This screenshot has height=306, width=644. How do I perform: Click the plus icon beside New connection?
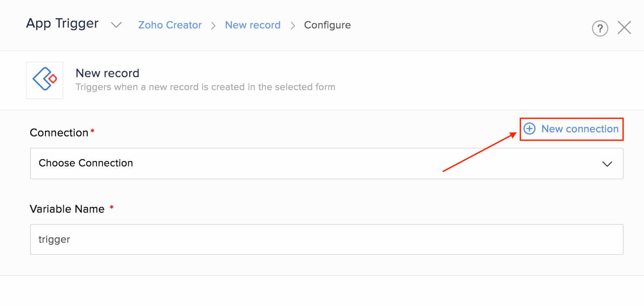click(x=529, y=129)
